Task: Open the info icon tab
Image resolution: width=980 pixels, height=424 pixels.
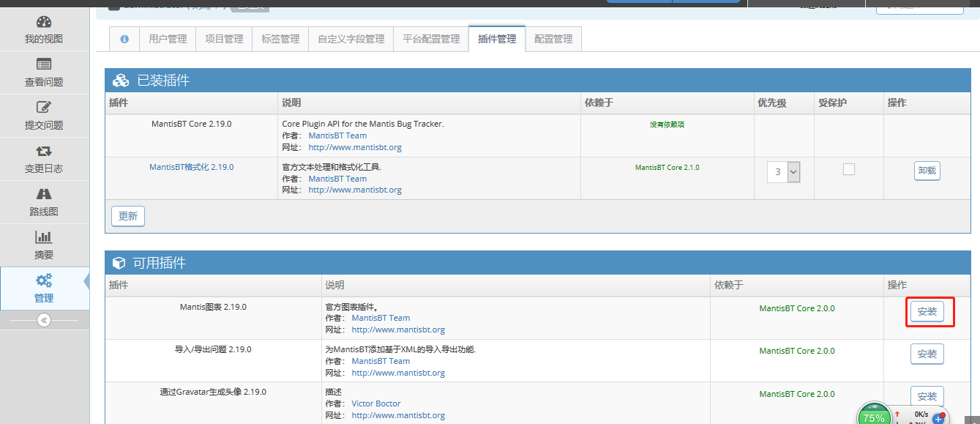Action: point(124,39)
